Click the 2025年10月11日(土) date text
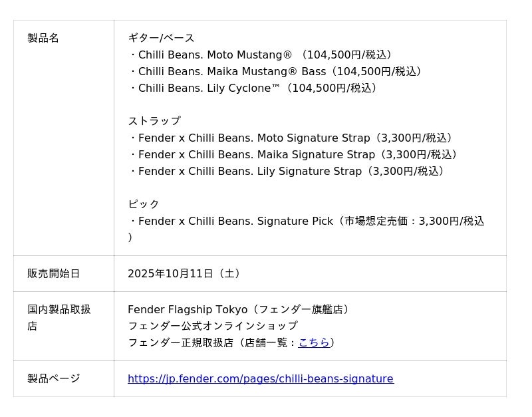The width and height of the screenshot is (532, 417). tap(186, 273)
